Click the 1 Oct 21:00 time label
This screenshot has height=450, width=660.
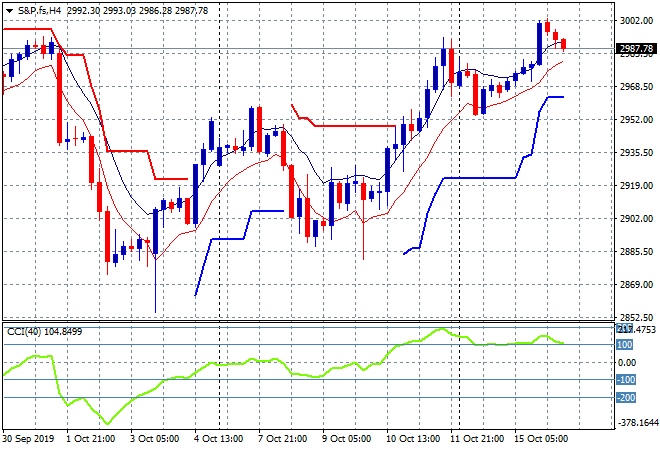pos(90,439)
